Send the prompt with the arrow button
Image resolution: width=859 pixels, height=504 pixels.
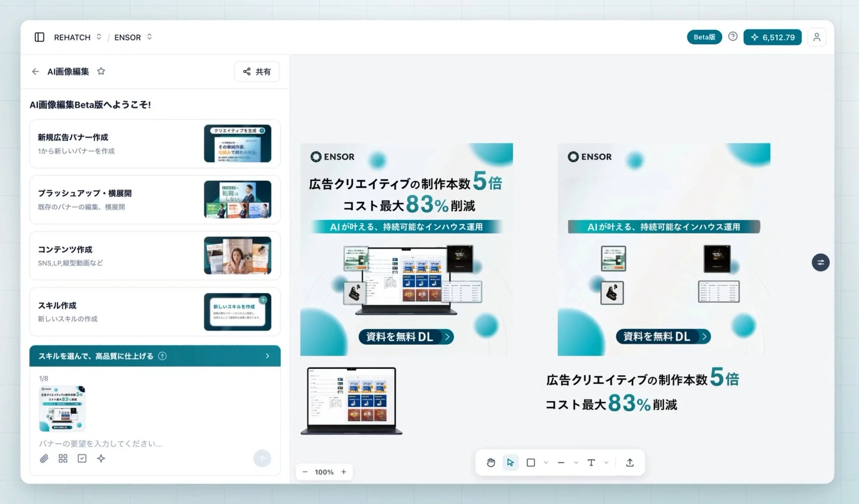point(262,458)
